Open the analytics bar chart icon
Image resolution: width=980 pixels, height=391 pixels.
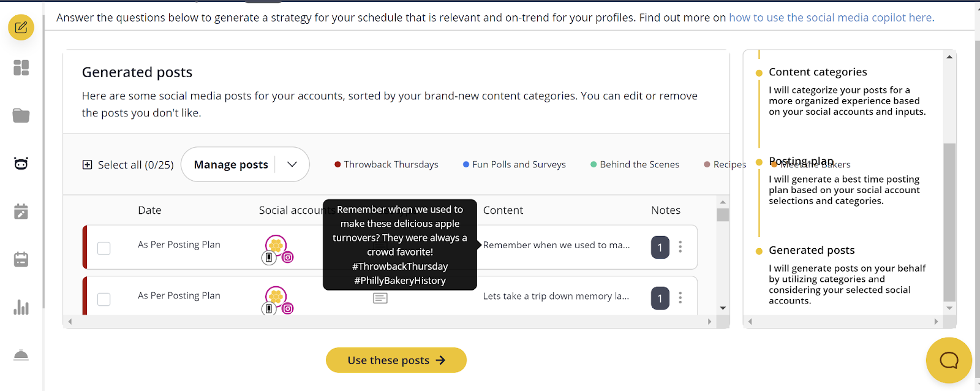tap(21, 307)
